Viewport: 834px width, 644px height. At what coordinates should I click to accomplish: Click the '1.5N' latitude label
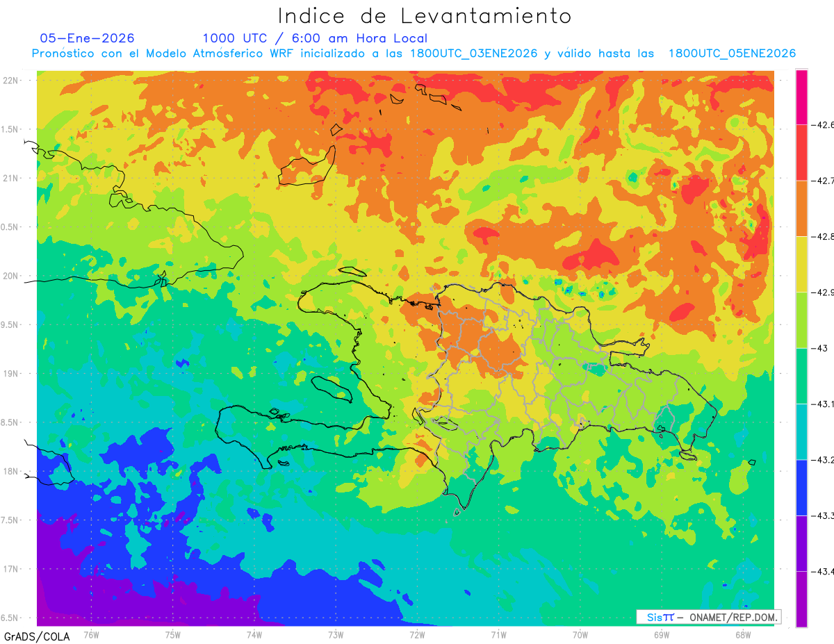pos(10,129)
